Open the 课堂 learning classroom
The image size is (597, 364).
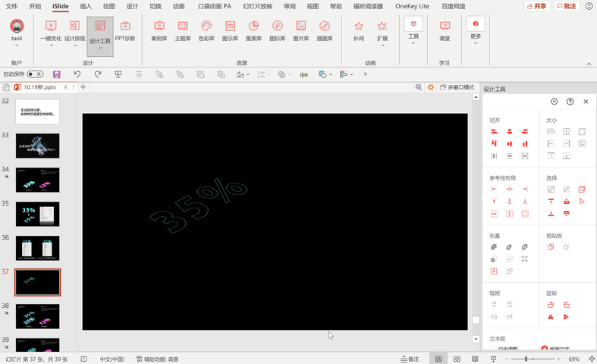(x=445, y=30)
